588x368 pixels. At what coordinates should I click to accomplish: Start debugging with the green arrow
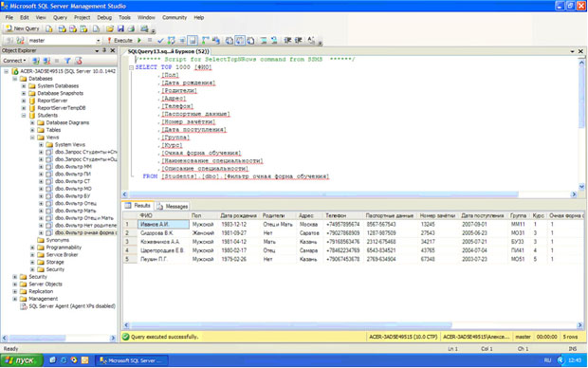click(139, 40)
